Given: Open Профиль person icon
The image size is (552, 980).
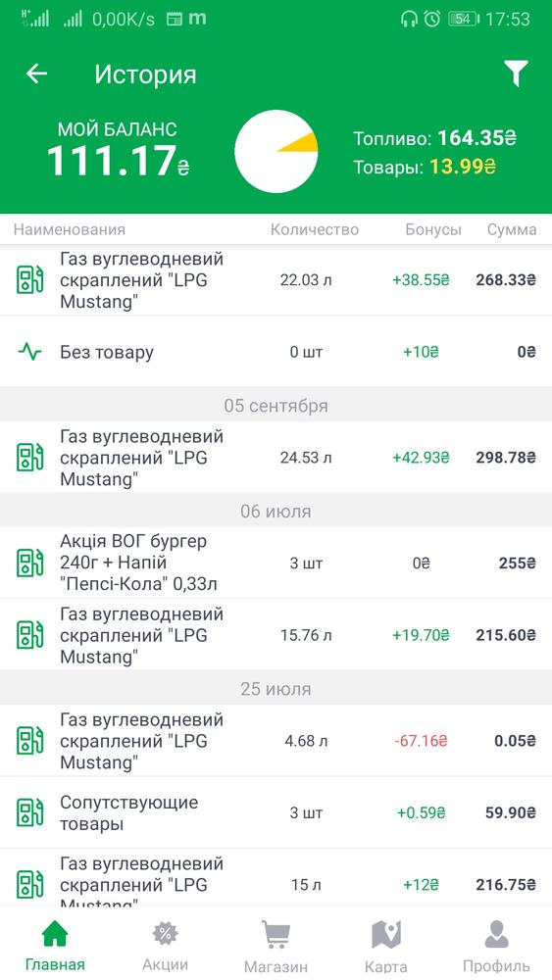Looking at the screenshot, I should pyautogui.click(x=496, y=934).
